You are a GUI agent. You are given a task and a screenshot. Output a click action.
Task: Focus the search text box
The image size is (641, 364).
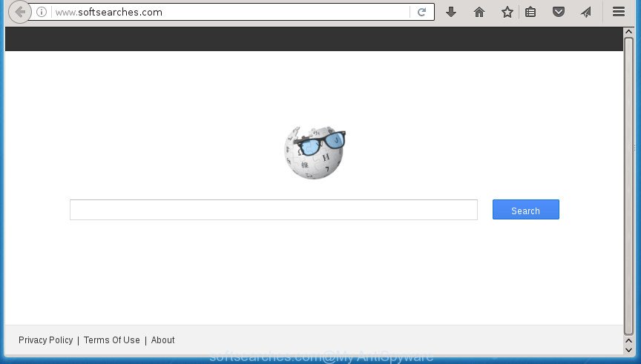[x=274, y=210]
